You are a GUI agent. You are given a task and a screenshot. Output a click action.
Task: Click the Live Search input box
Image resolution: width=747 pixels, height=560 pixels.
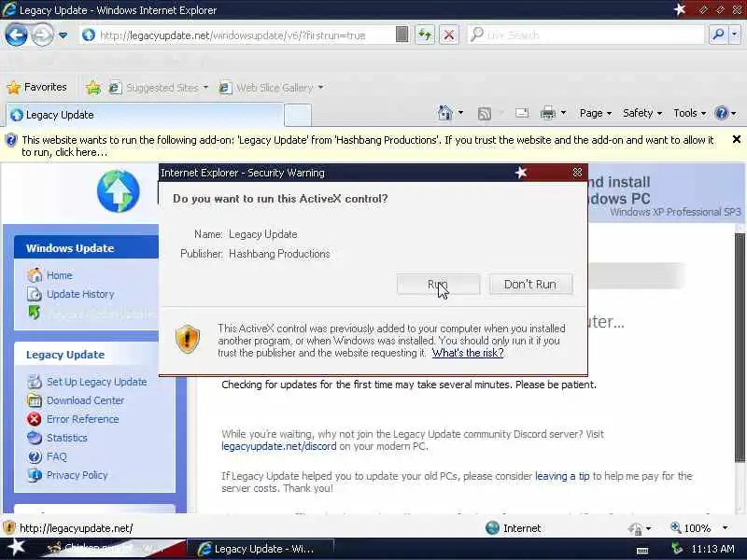[586, 35]
